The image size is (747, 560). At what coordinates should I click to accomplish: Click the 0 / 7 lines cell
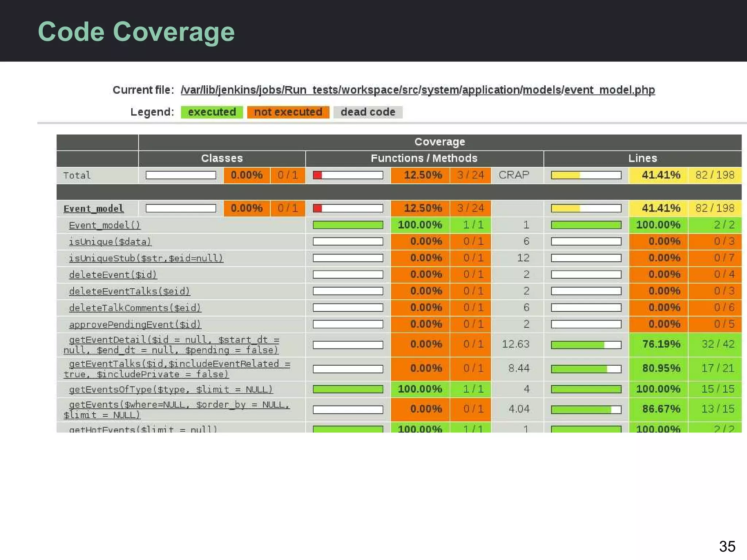pos(715,258)
